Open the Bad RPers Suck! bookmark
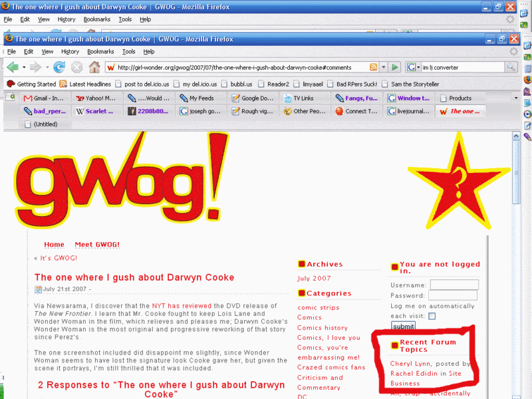 click(x=352, y=84)
